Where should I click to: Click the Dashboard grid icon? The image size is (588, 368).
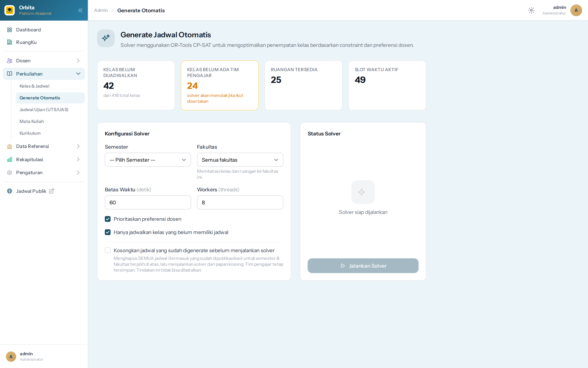(10, 30)
